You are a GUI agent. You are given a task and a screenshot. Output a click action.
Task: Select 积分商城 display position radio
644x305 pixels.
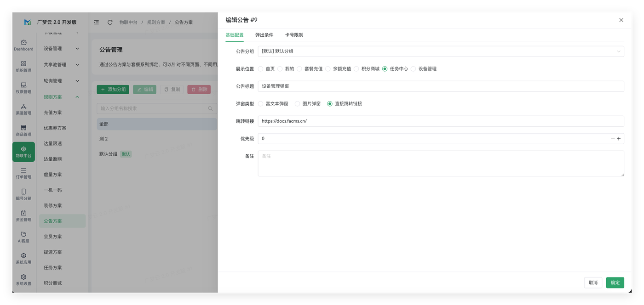(356, 69)
